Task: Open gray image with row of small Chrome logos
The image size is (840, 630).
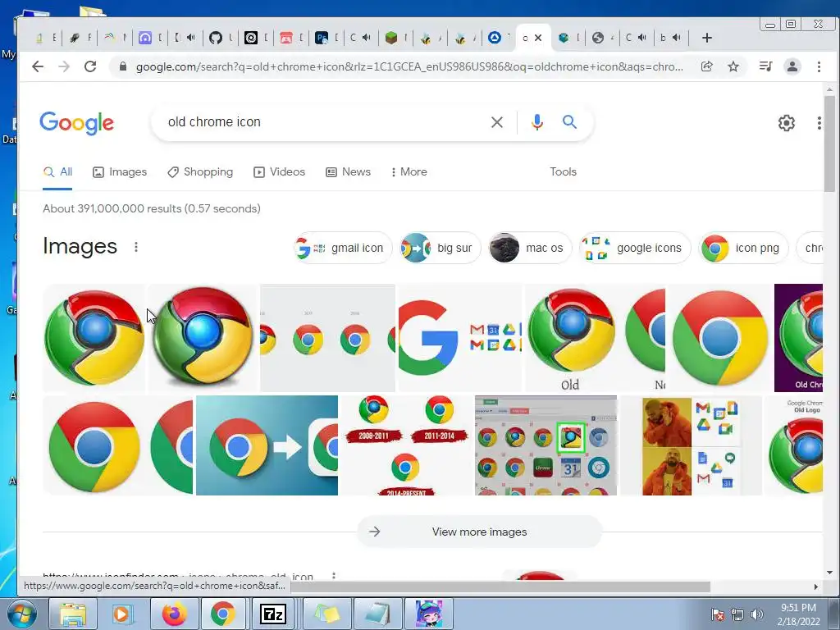Action: click(x=328, y=337)
